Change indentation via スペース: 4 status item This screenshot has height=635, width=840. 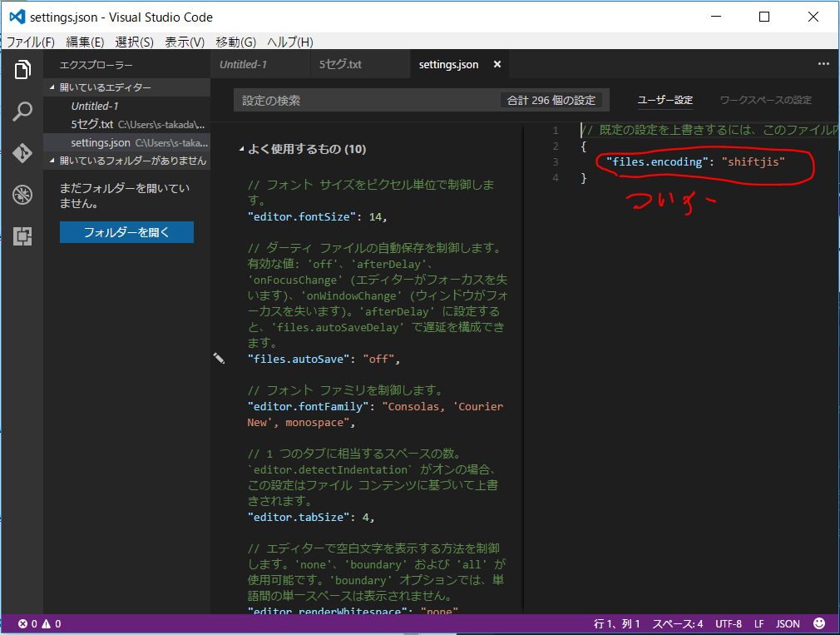pos(677,623)
